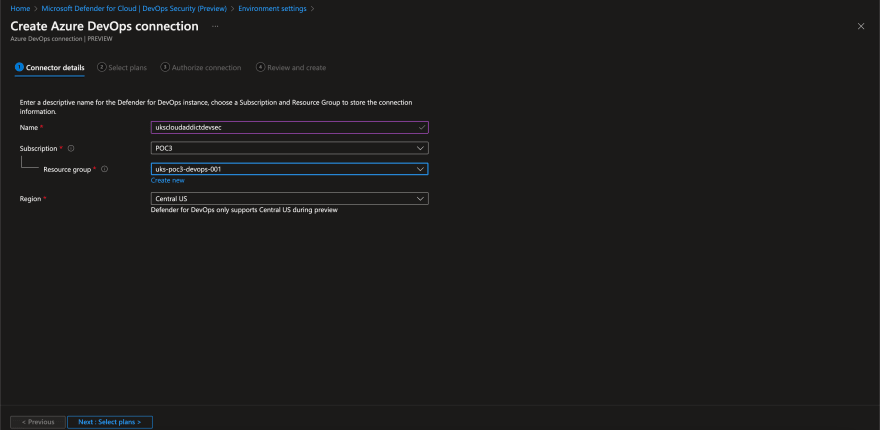Screen dimensions: 880x430
Task: Open the Authorize connection step tab
Action: click(x=201, y=67)
